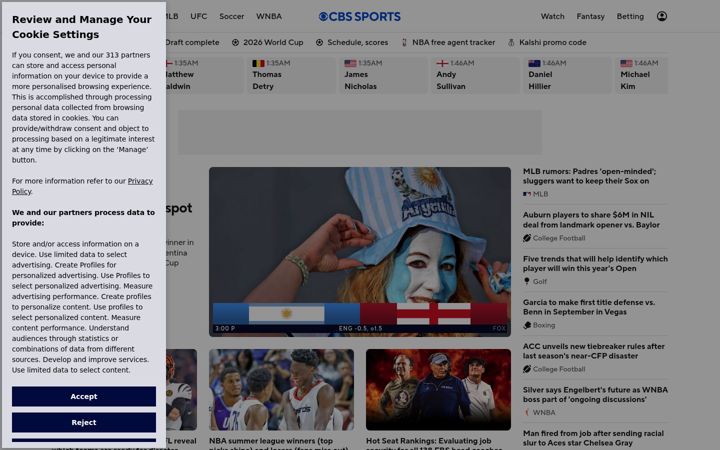
Task: Open the Betting menu
Action: point(630,16)
